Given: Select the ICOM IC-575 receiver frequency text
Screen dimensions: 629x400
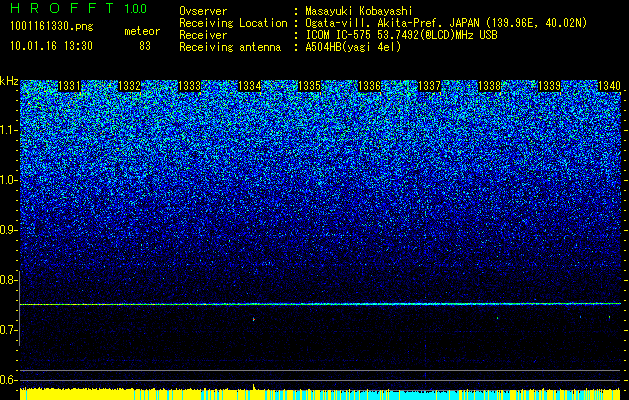Looking at the screenshot, I should click(401, 35).
